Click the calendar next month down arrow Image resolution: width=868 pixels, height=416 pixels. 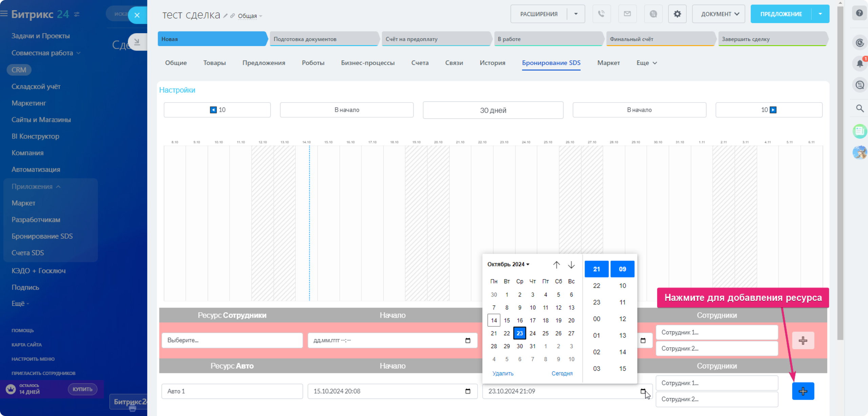pos(571,265)
